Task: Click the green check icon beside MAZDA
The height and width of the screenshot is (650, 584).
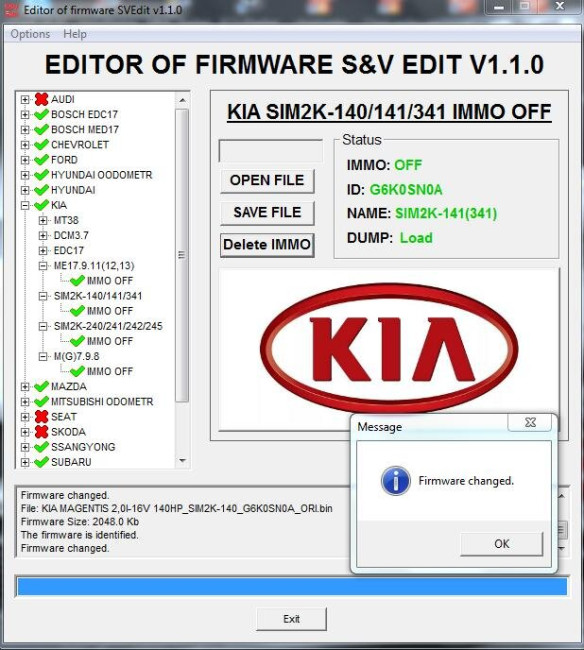Action: click(x=41, y=386)
